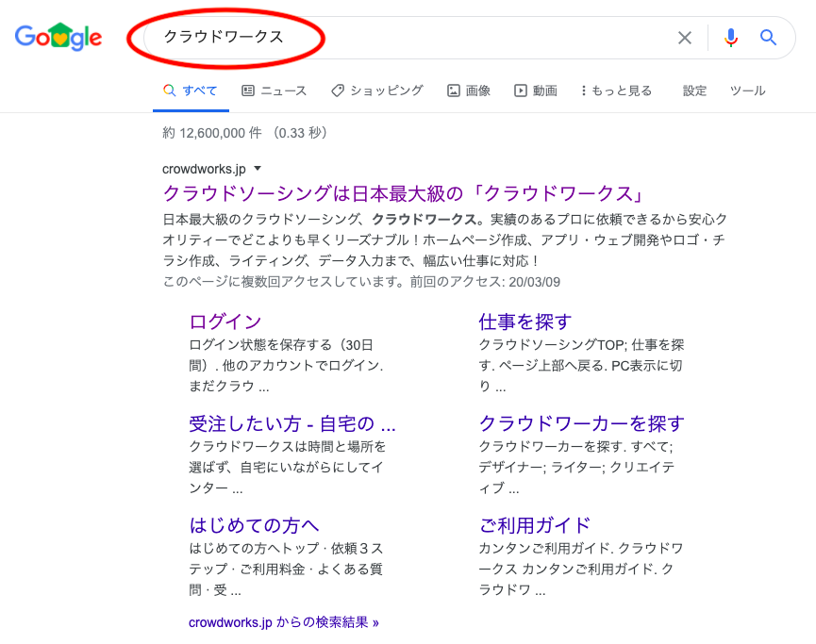This screenshot has width=816, height=644.
Task: Open the クラウドワーカーを探す sitelink
Action: (581, 423)
